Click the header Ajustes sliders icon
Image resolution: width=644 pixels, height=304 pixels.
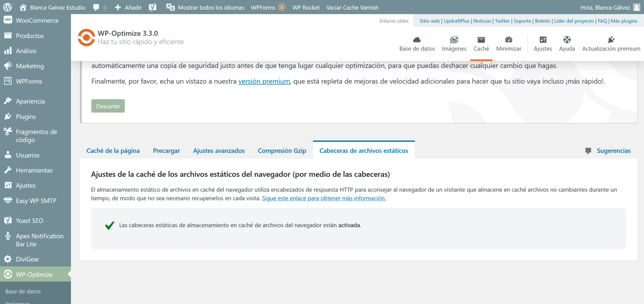coord(543,40)
